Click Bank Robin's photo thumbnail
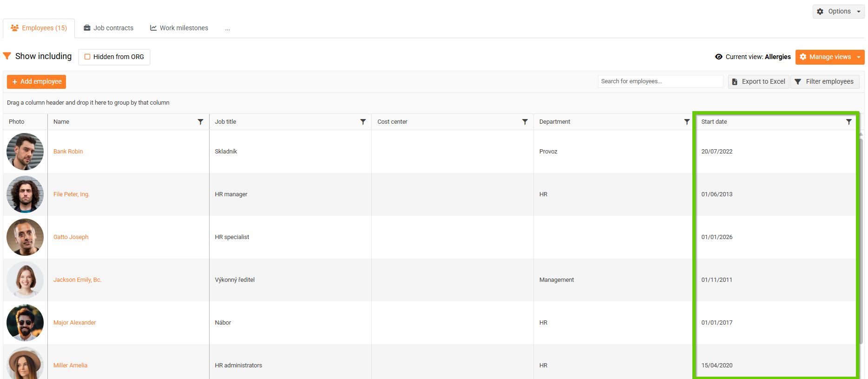 coord(25,152)
